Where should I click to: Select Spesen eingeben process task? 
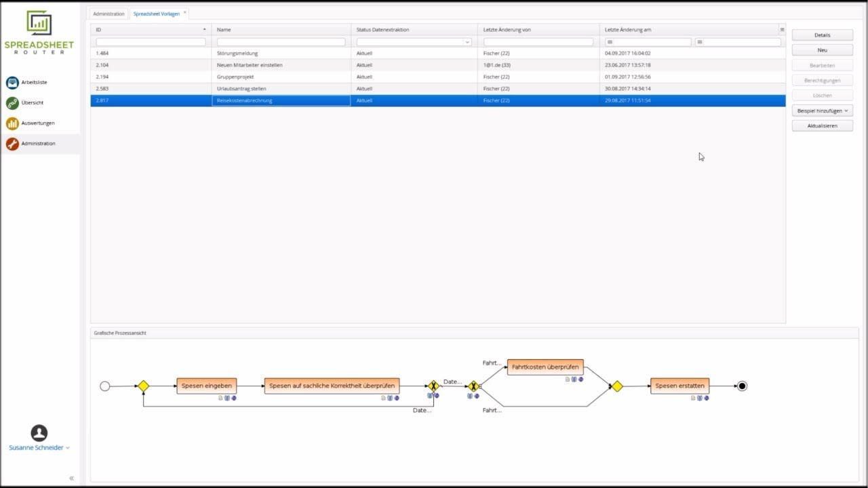(x=207, y=386)
